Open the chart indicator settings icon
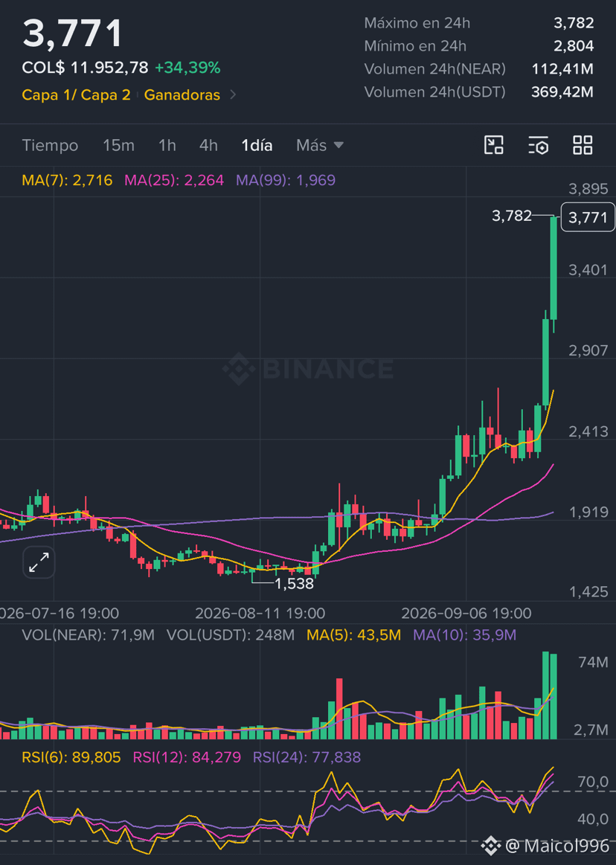This screenshot has height=865, width=616. [538, 145]
